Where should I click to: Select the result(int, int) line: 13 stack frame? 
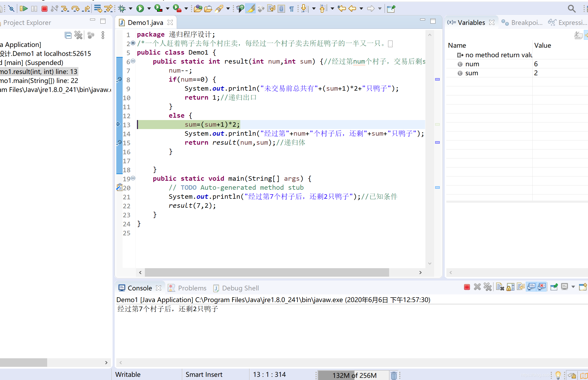coord(39,72)
